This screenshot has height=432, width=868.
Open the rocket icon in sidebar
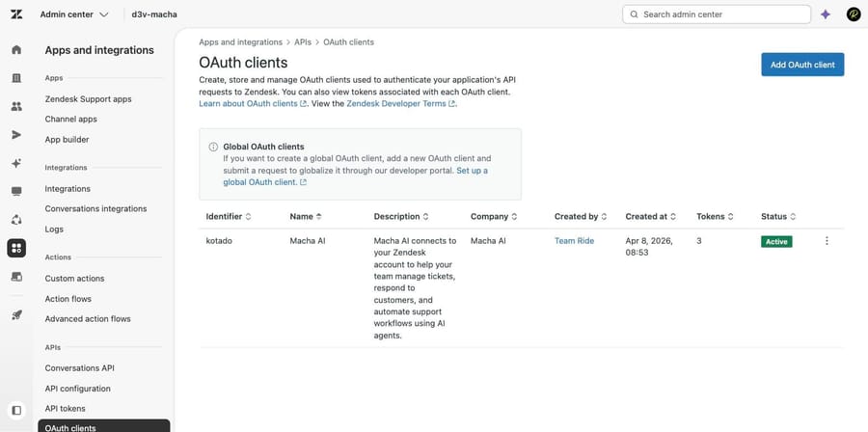click(16, 314)
